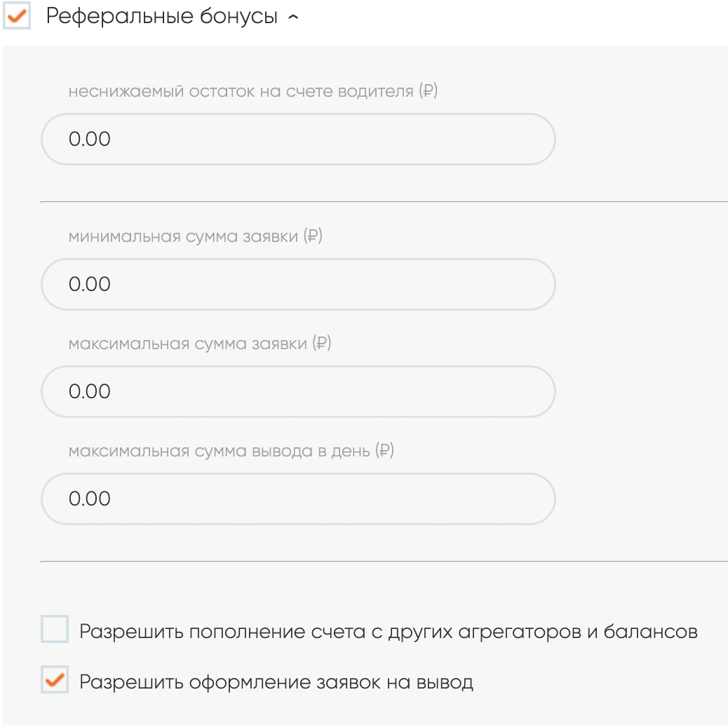Click ruble sign in максимальная сумма заявки label

(x=321, y=344)
